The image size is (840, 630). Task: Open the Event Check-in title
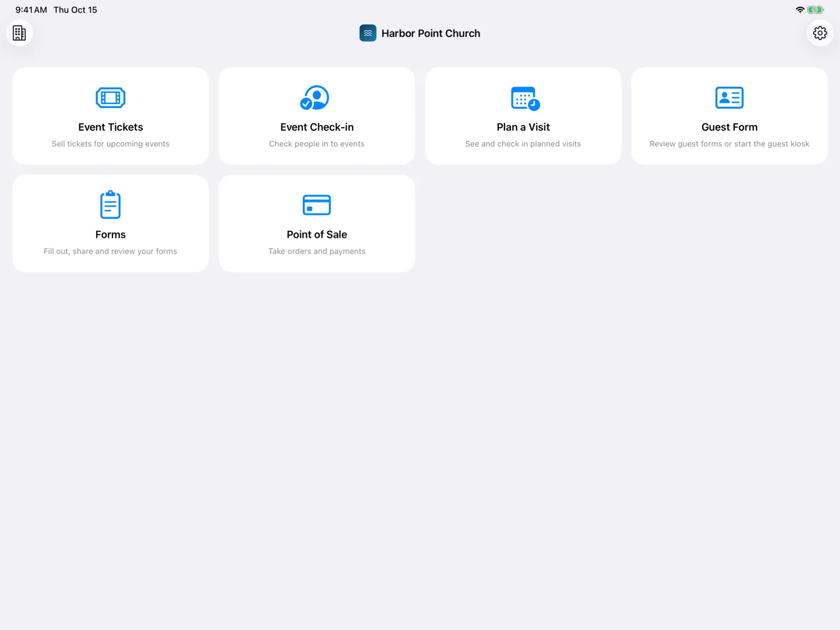pyautogui.click(x=317, y=127)
